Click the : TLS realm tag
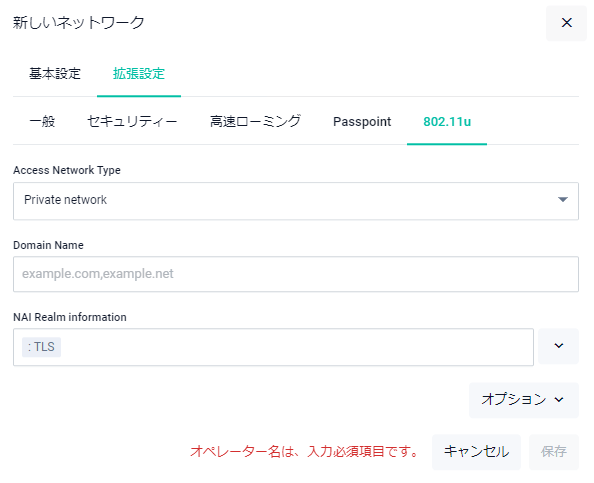The height and width of the screenshot is (483, 594). (x=41, y=347)
